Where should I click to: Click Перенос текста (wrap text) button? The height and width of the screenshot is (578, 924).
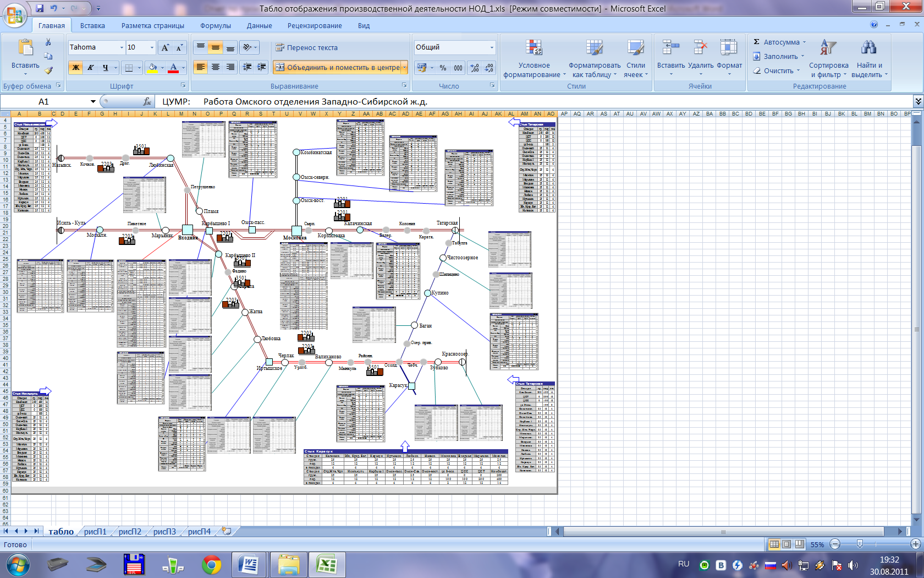[307, 48]
